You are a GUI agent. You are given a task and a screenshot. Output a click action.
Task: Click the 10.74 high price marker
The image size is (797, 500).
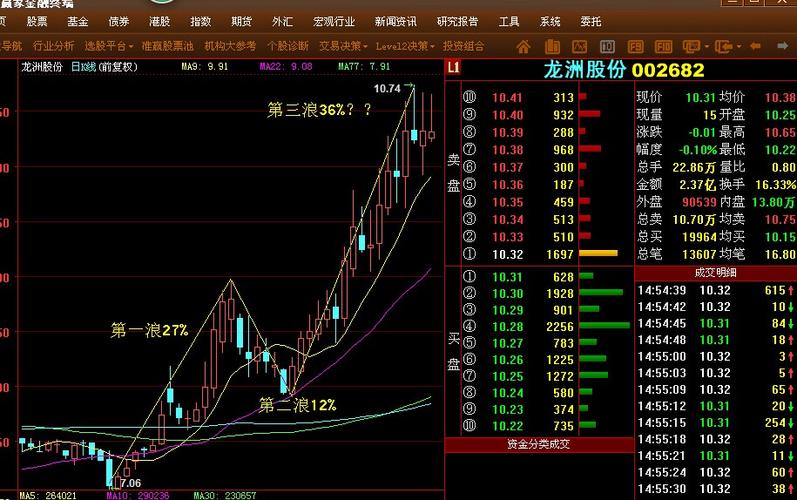[387, 88]
